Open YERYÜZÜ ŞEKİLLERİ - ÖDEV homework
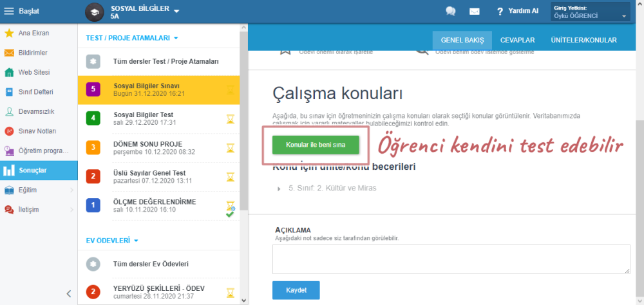The height and width of the screenshot is (305, 644). pos(157,291)
